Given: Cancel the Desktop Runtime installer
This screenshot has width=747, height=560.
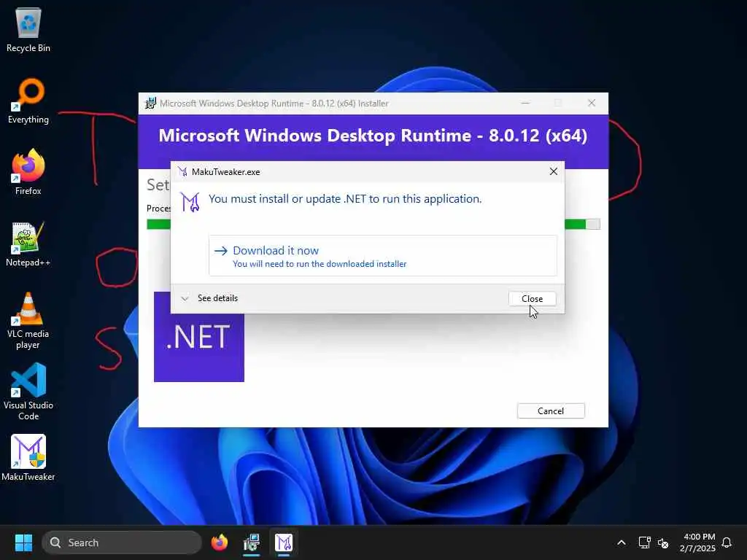Looking at the screenshot, I should pos(551,411).
